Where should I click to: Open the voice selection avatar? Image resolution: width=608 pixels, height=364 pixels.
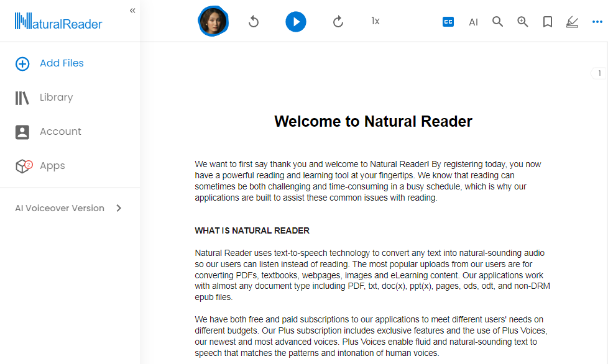pyautogui.click(x=213, y=21)
